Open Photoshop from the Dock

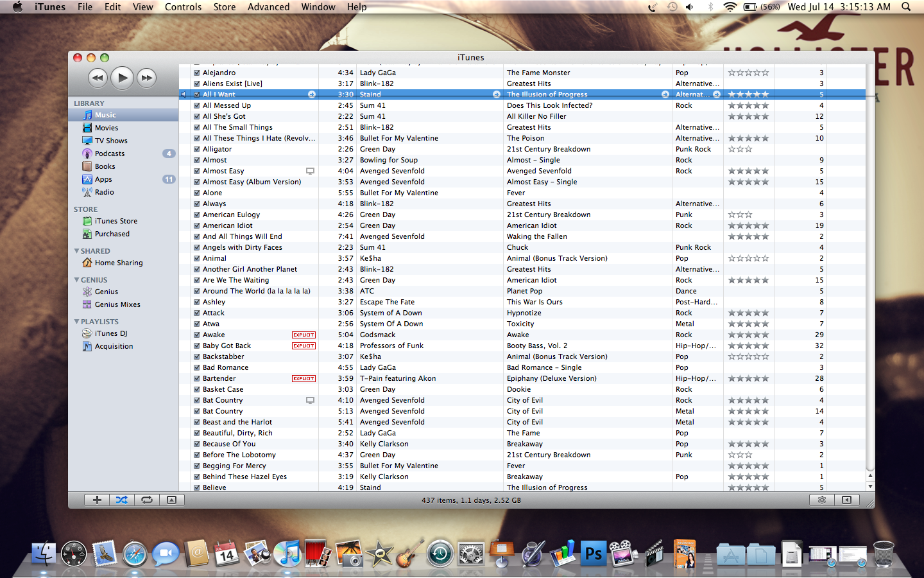click(x=594, y=553)
